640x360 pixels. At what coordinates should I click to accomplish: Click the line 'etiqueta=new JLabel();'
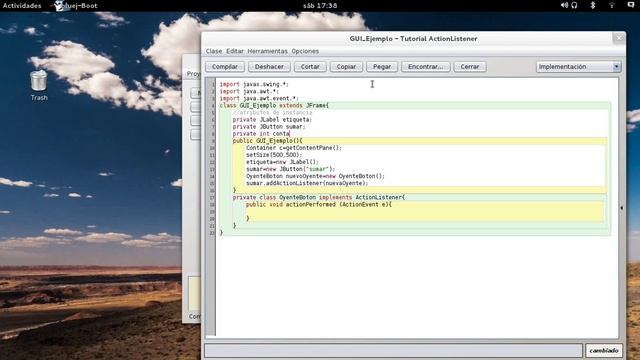282,162
